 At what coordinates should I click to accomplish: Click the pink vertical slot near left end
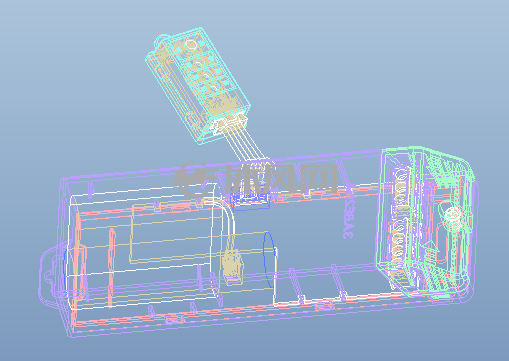click(112, 267)
